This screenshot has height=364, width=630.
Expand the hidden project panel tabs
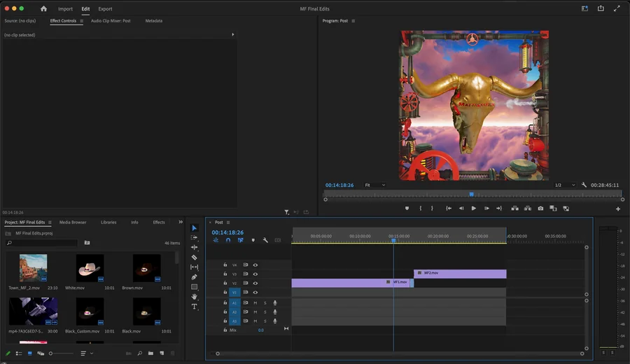tap(181, 222)
